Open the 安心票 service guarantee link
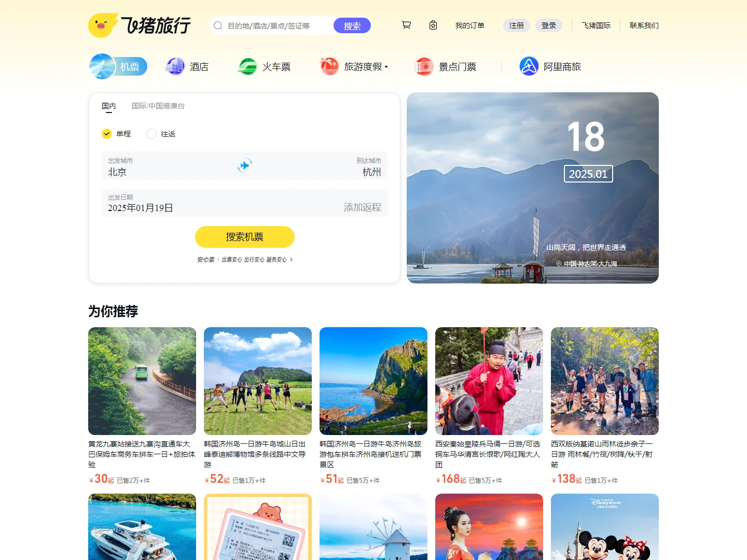This screenshot has height=560, width=747. pos(245,259)
